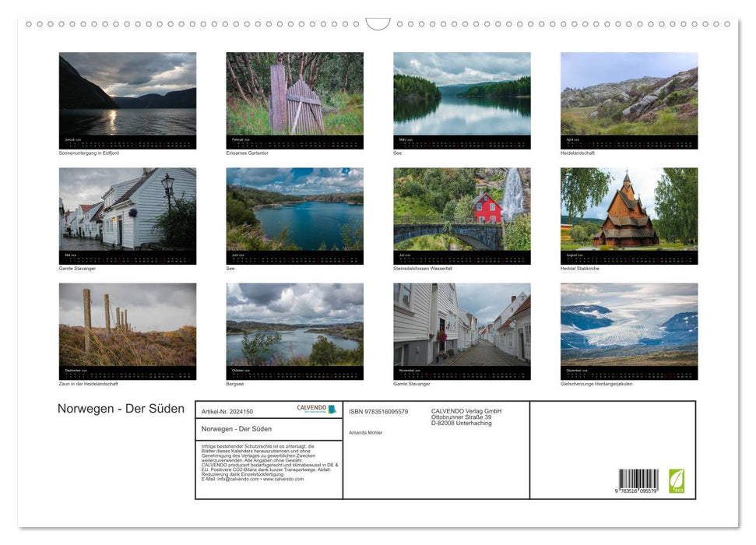Viewport: 756px width, 545px height.
Task: Click the blue CALVENDO bookmark icon
Action: click(x=333, y=409)
